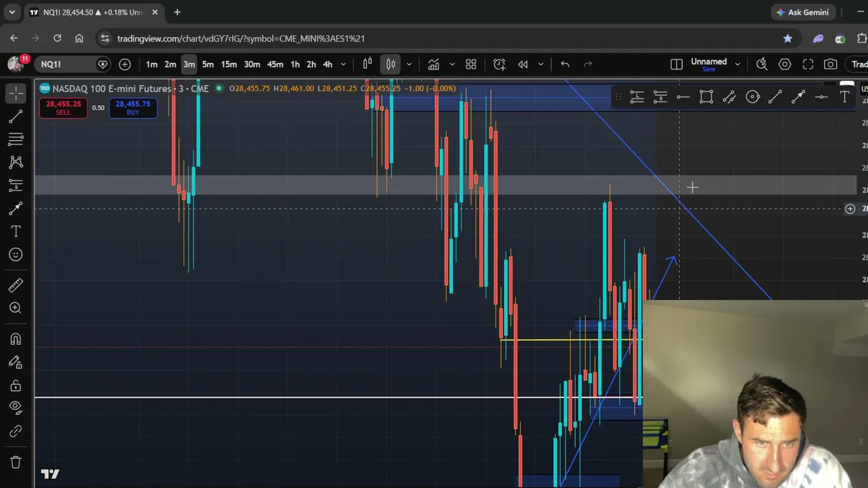This screenshot has width=868, height=488.
Task: Switch to 2h timeframe
Action: point(311,64)
